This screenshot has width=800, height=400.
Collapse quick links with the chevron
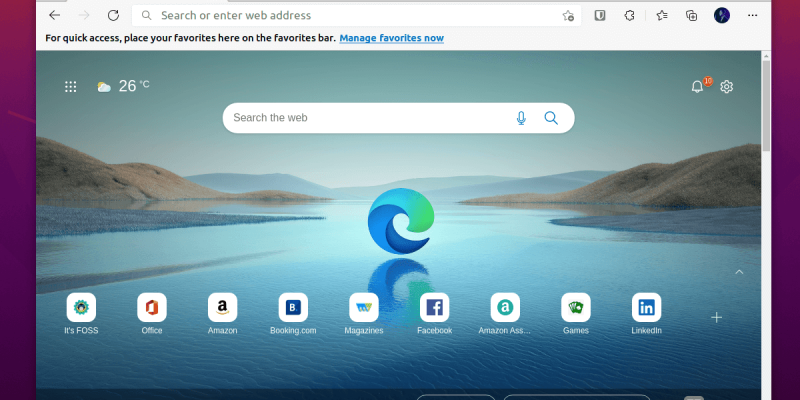[x=739, y=272]
